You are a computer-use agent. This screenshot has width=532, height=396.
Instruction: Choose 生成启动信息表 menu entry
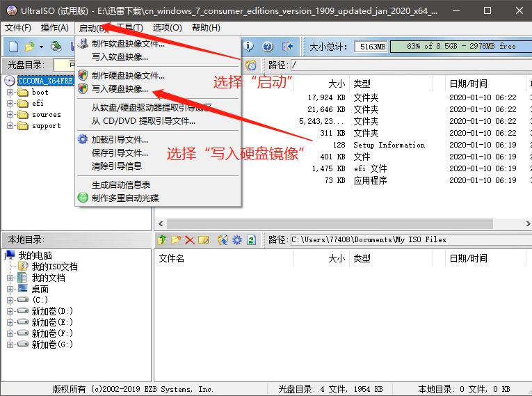158,184
